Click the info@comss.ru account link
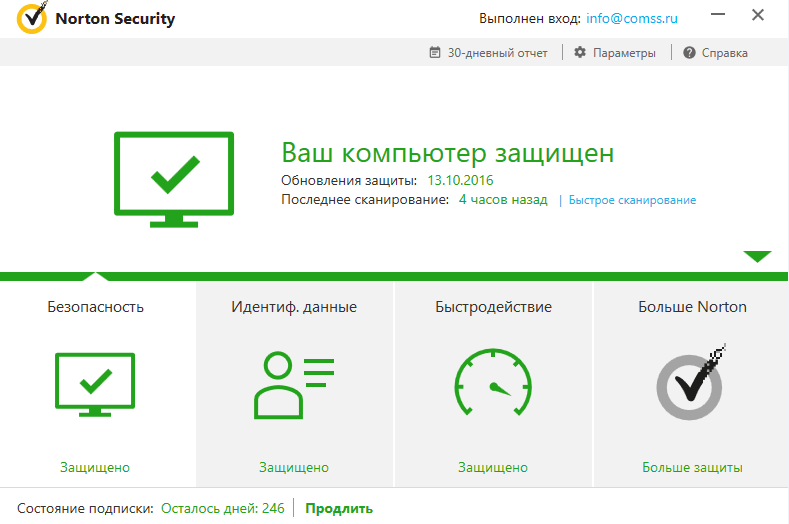The image size is (789, 524). [x=632, y=19]
